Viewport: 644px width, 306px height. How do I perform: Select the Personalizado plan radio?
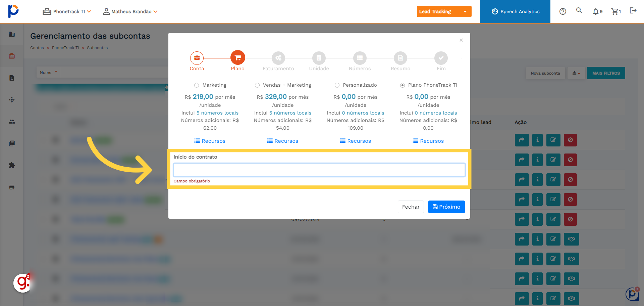[x=337, y=85]
